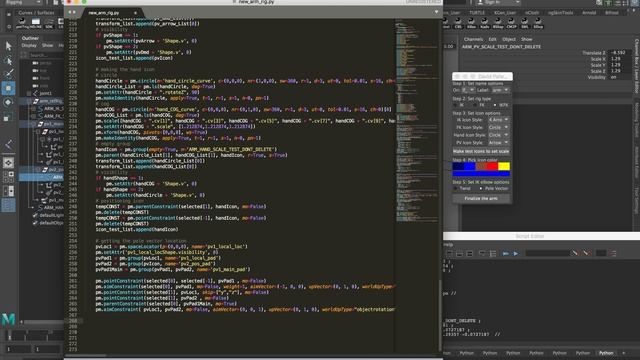Click Execute play icon in Script Editor
640x360 pixels.
pos(516,253)
